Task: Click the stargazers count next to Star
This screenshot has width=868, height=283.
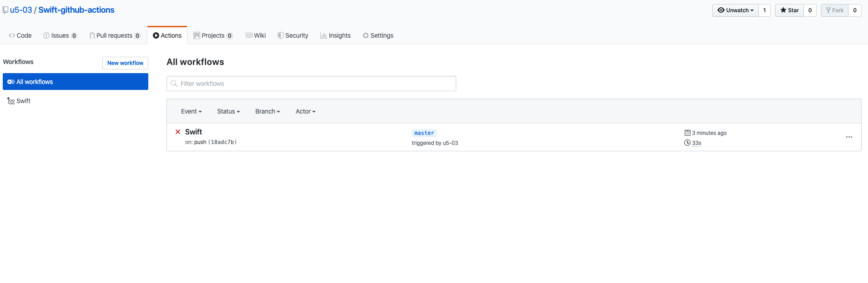Action: pos(810,10)
